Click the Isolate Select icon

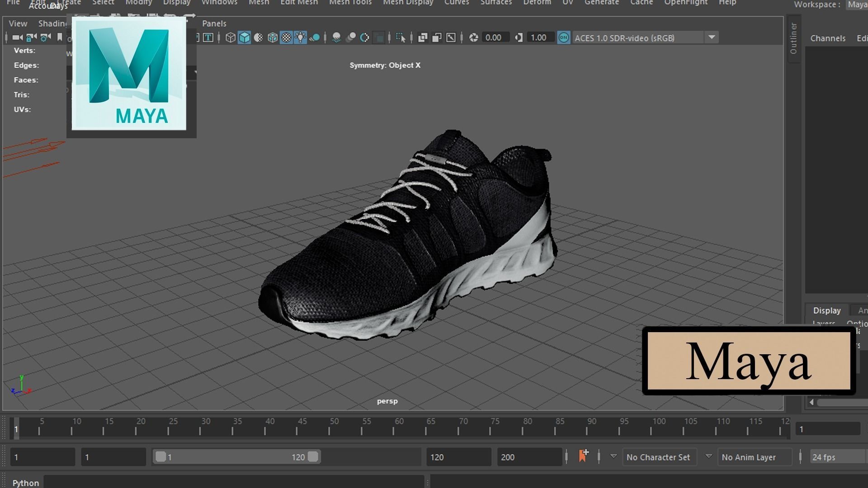coord(401,38)
